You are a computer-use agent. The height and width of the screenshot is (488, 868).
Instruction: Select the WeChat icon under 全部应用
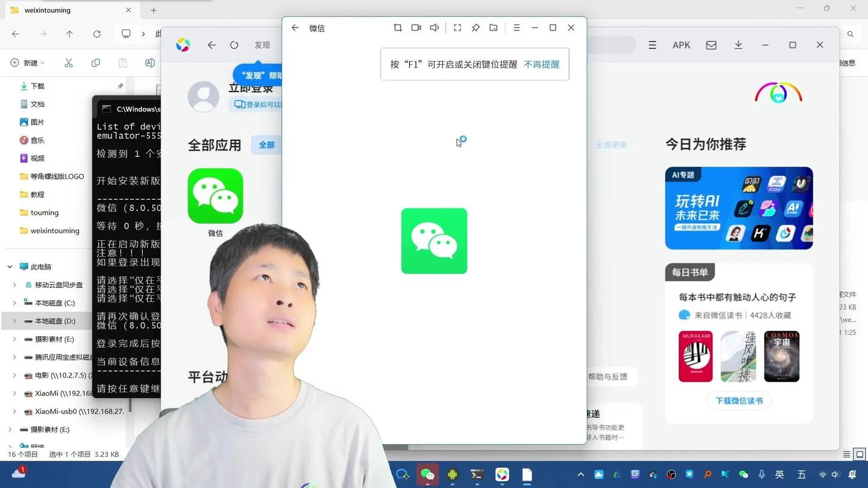coord(215,196)
